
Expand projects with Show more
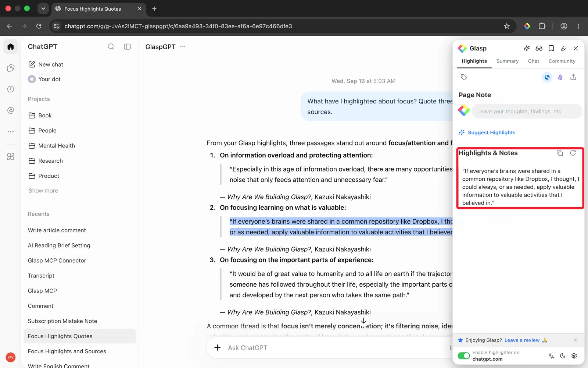pyautogui.click(x=43, y=191)
